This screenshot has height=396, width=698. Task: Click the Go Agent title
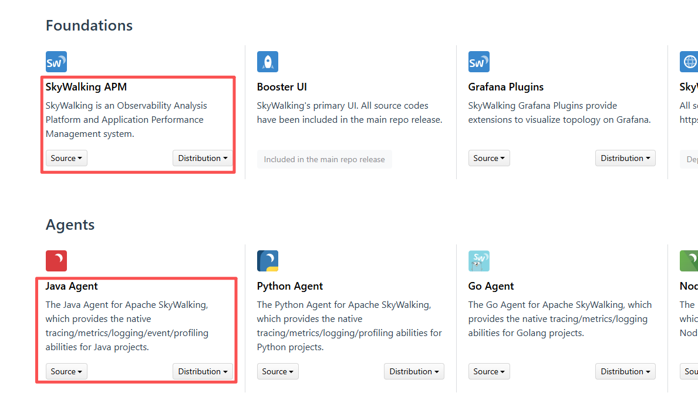pyautogui.click(x=491, y=286)
